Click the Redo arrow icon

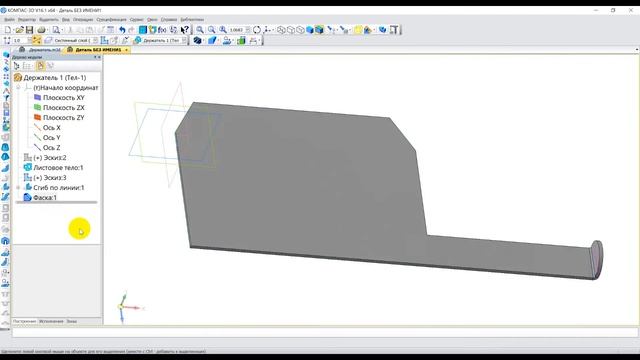[x=131, y=30]
